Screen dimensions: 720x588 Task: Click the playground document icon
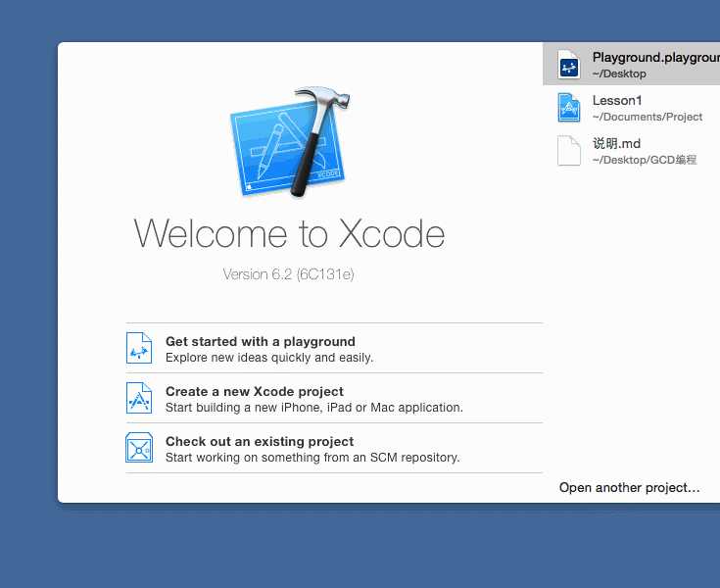[139, 348]
